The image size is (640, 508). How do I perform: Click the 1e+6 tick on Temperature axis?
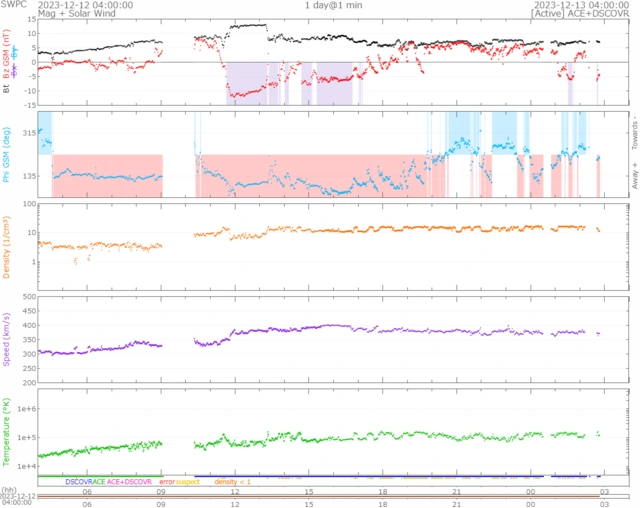pyautogui.click(x=27, y=409)
